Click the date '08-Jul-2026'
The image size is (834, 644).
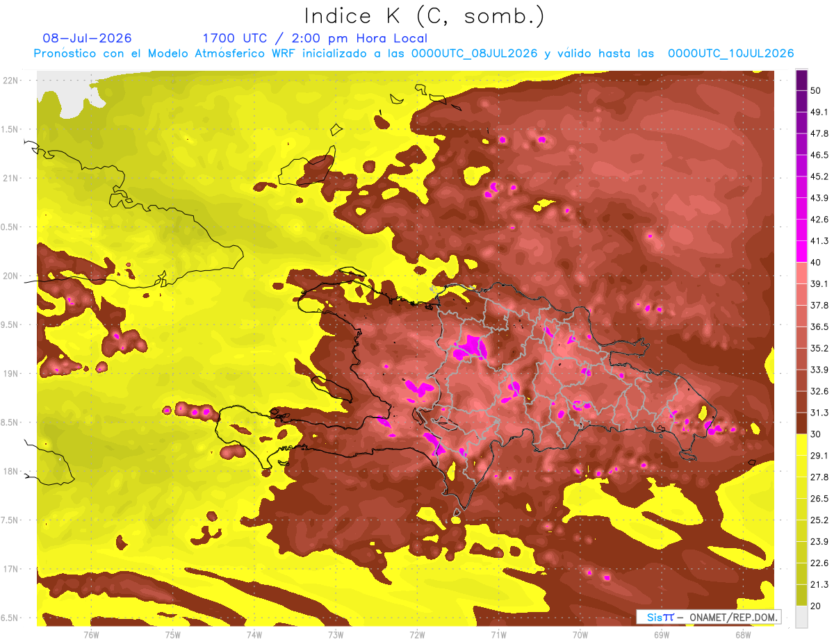click(87, 38)
